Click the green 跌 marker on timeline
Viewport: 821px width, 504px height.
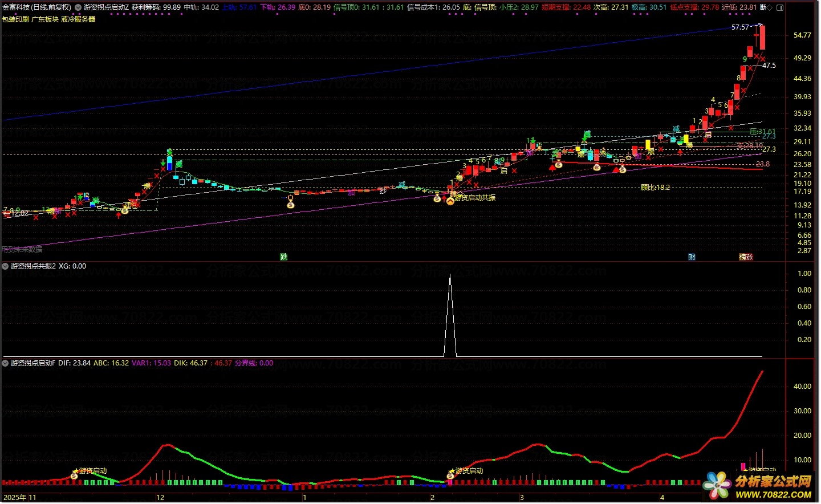[284, 257]
